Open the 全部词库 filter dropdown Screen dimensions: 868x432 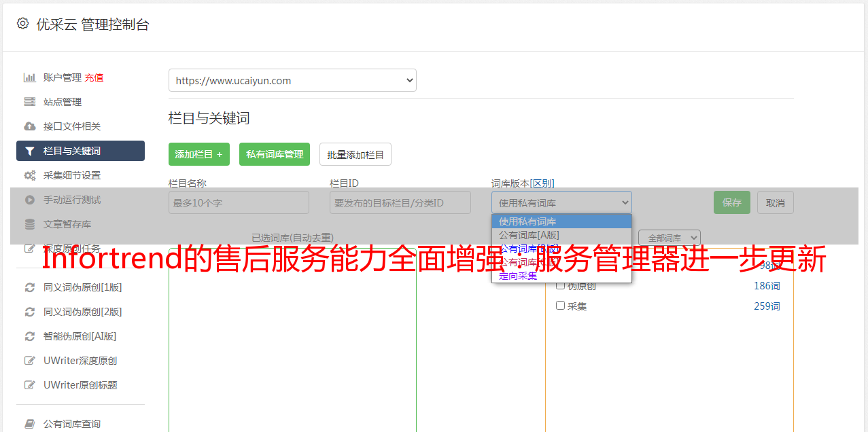point(670,238)
